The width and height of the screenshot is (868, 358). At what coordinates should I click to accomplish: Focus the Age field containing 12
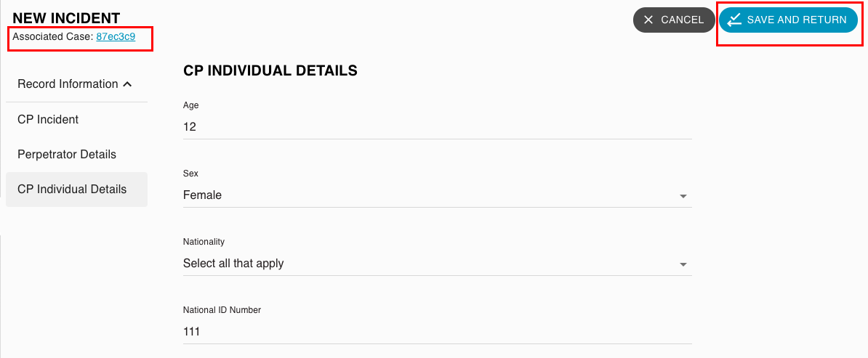click(438, 127)
